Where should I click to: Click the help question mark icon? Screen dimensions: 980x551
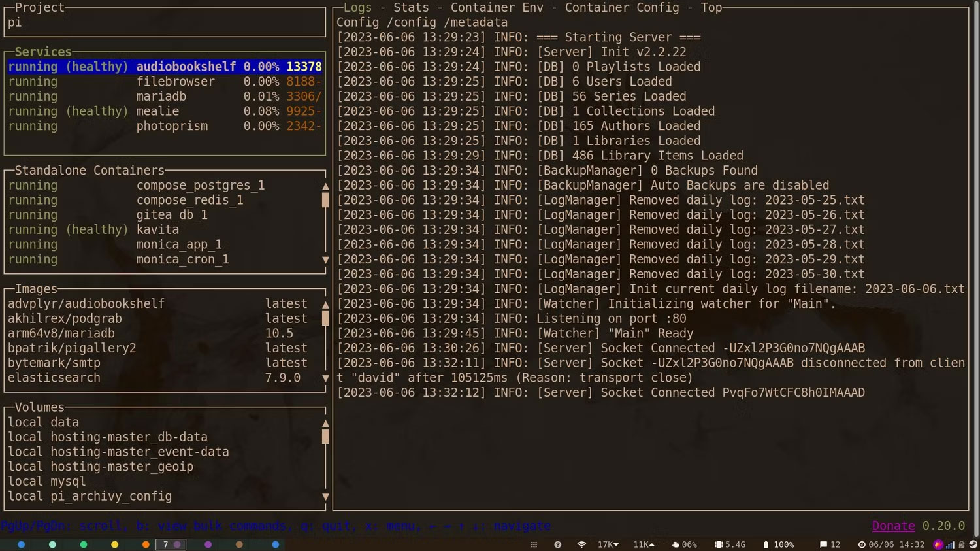tap(557, 544)
